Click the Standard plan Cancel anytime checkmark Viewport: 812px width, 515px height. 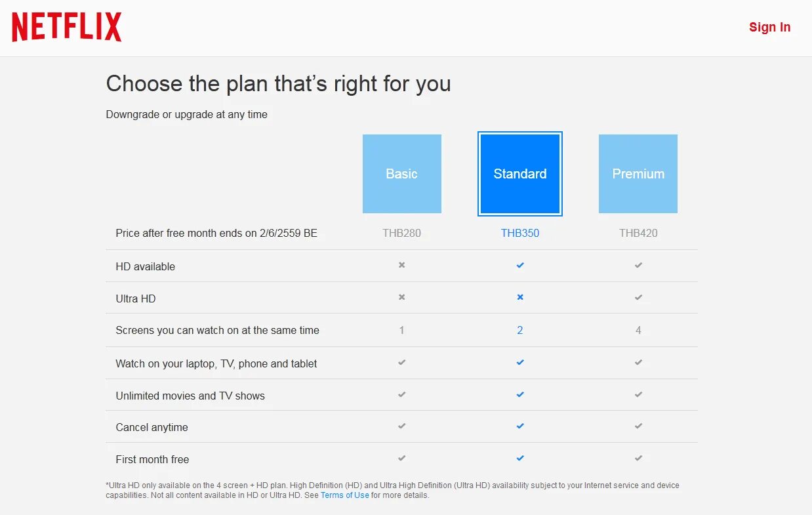coord(520,426)
